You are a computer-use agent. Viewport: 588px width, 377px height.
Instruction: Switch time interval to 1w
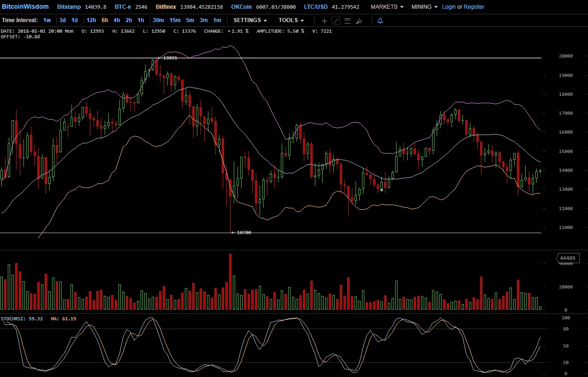[x=47, y=20]
